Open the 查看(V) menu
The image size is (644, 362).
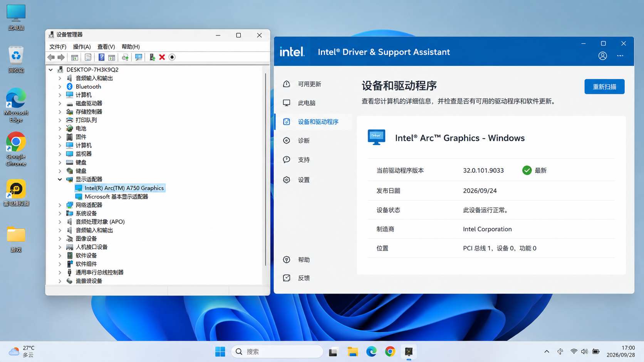[106, 47]
